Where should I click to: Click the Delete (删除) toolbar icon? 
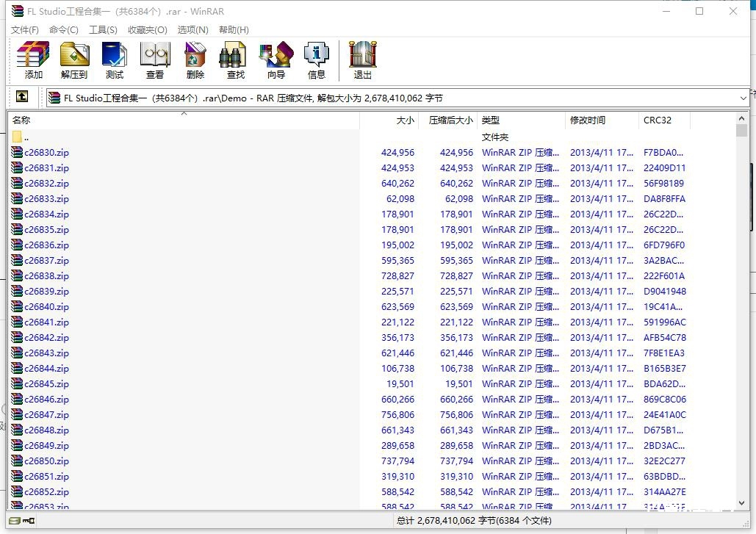coord(195,59)
